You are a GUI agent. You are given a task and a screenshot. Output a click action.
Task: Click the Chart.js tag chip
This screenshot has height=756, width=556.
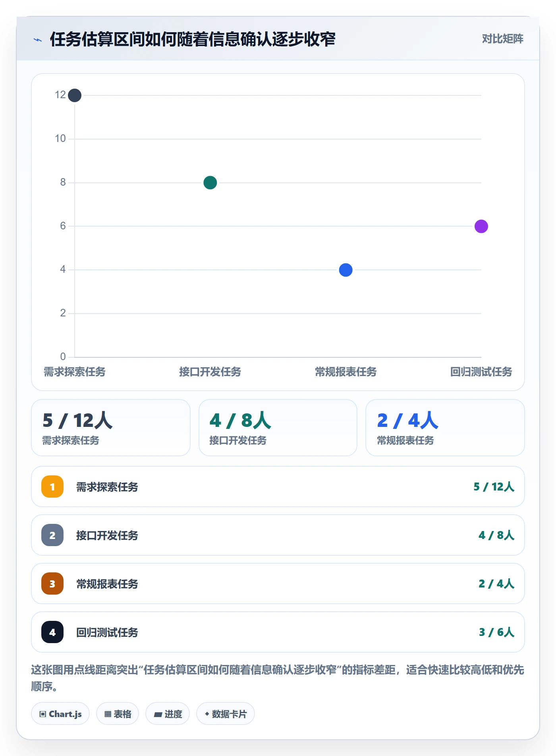tap(60, 714)
